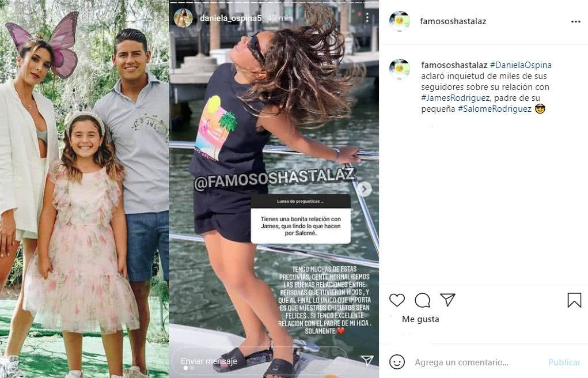This screenshot has width=588, height=378.
Task: Go to next image with carousel arrow
Action: pyautogui.click(x=365, y=189)
